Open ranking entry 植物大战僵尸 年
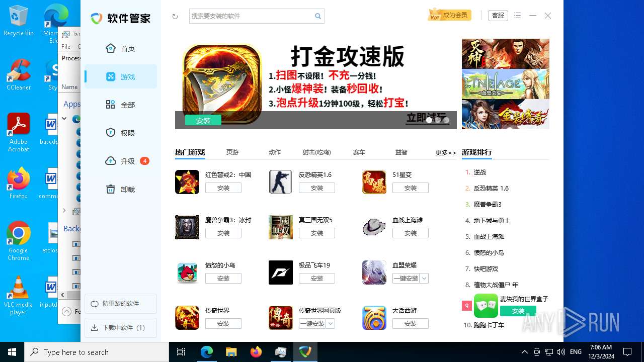The width and height of the screenshot is (644, 362). [x=496, y=285]
